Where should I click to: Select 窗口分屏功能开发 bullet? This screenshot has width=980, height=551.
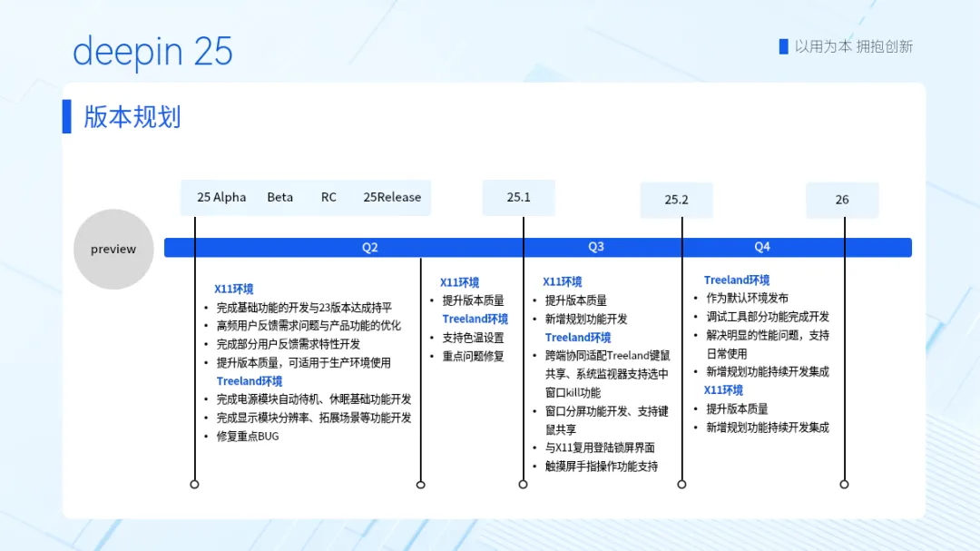(x=607, y=420)
